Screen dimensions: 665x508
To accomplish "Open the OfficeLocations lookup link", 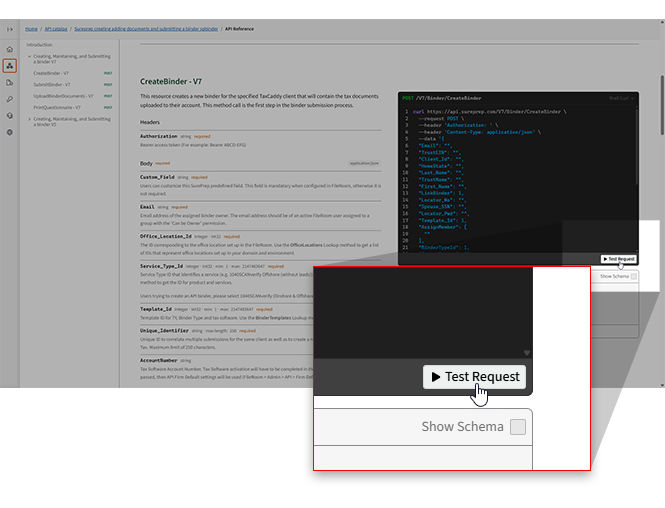I will pos(308,245).
